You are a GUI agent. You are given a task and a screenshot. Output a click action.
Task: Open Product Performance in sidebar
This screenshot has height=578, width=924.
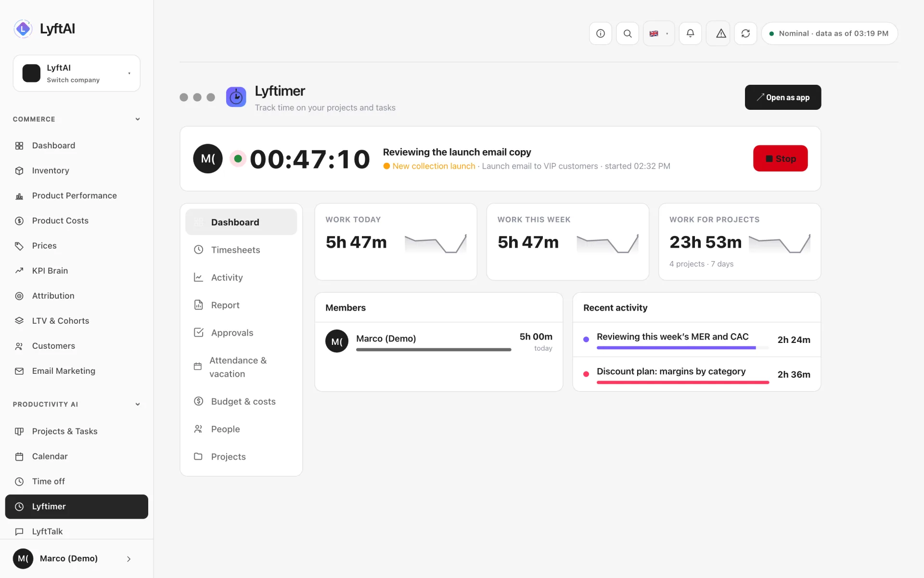(x=77, y=196)
